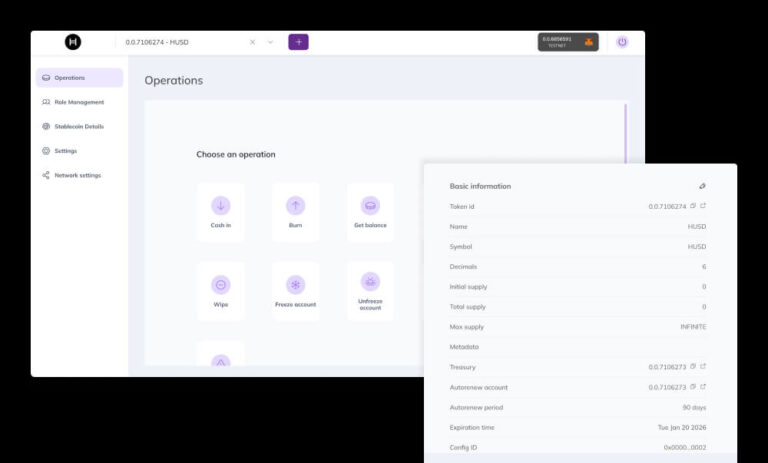The width and height of the screenshot is (768, 463).
Task: Click the purple plus add-stablecoin button
Action: tap(298, 42)
